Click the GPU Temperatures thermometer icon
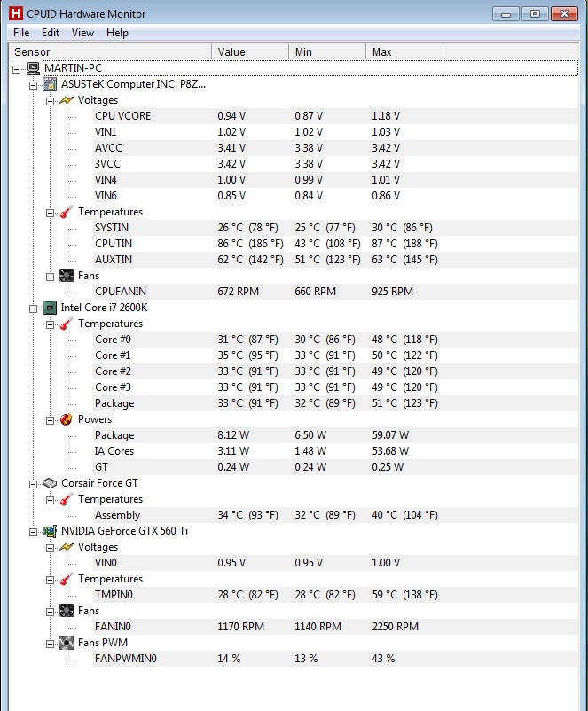Screen dimensions: 588x711 point(67,579)
